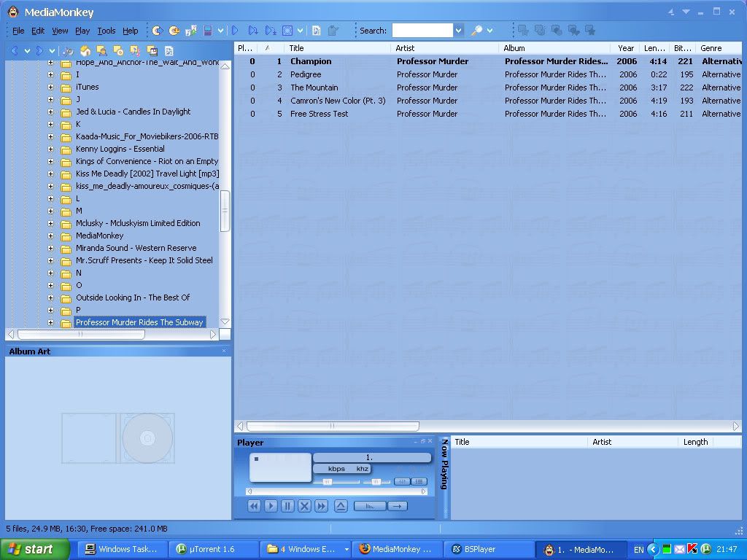The width and height of the screenshot is (747, 560).
Task: Go to previous track in Player
Action: click(254, 506)
